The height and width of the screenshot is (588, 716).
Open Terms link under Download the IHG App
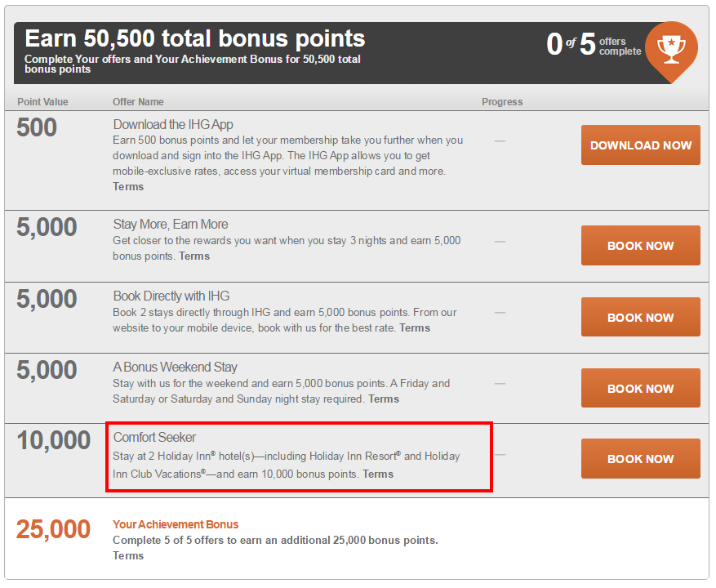pos(128,186)
